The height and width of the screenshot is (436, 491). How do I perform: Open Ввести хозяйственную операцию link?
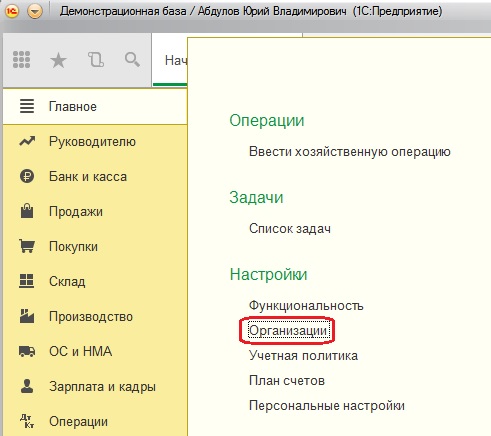click(350, 152)
